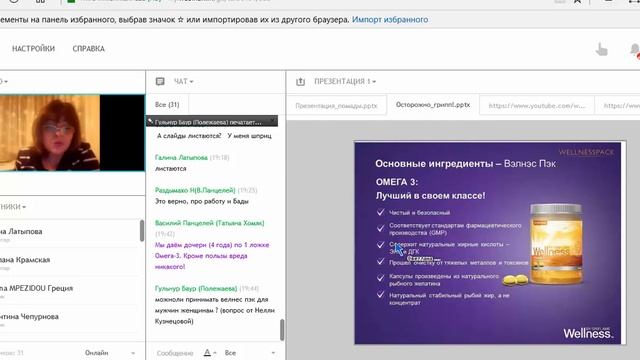640x360 pixels.
Task: Click sender Раздымахо Н(В.Панцелей) in chat
Action: [195, 190]
